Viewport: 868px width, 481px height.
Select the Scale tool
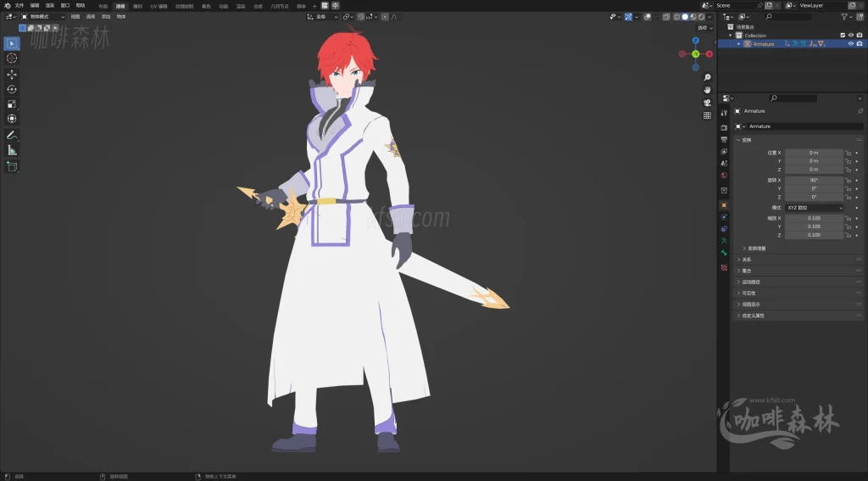12,103
